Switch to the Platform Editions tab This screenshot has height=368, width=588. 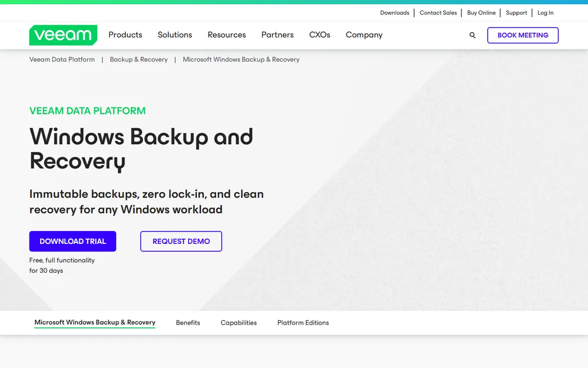(303, 323)
